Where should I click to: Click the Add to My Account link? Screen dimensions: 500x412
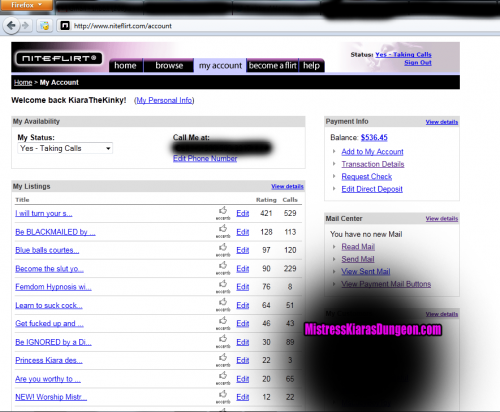tap(372, 152)
